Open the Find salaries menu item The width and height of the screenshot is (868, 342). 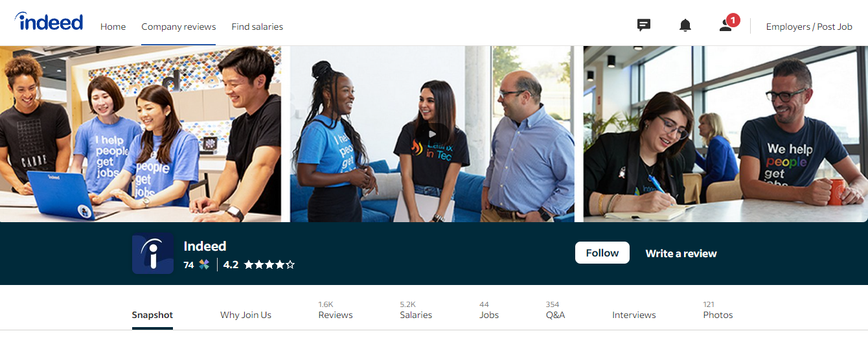point(257,27)
